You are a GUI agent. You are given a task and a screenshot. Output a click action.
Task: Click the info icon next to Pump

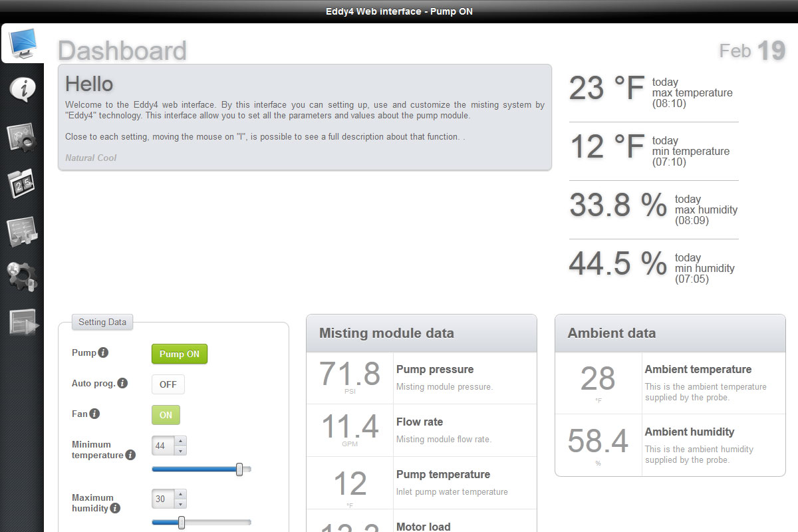(103, 353)
